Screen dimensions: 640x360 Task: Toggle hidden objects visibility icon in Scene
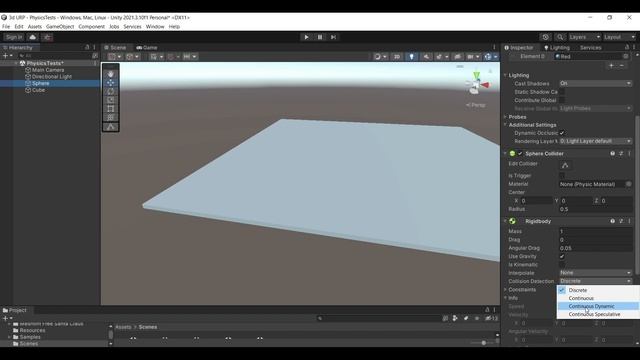[x=458, y=57]
